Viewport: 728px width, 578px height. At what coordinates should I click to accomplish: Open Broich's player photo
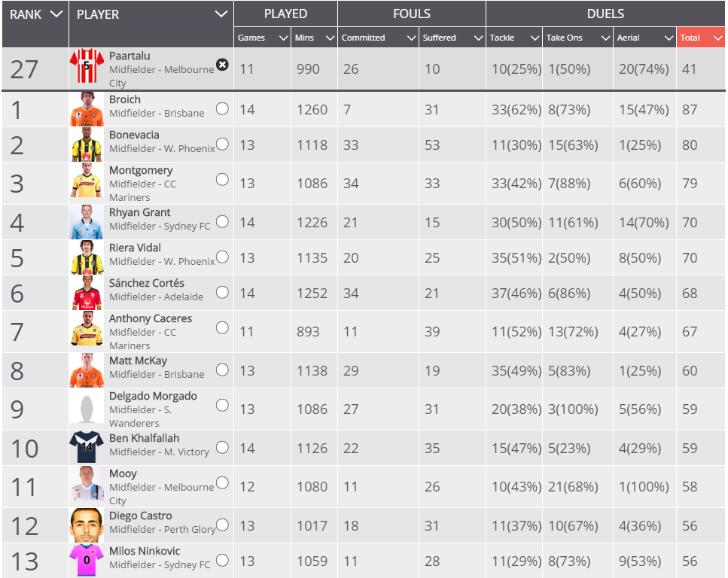(x=87, y=109)
